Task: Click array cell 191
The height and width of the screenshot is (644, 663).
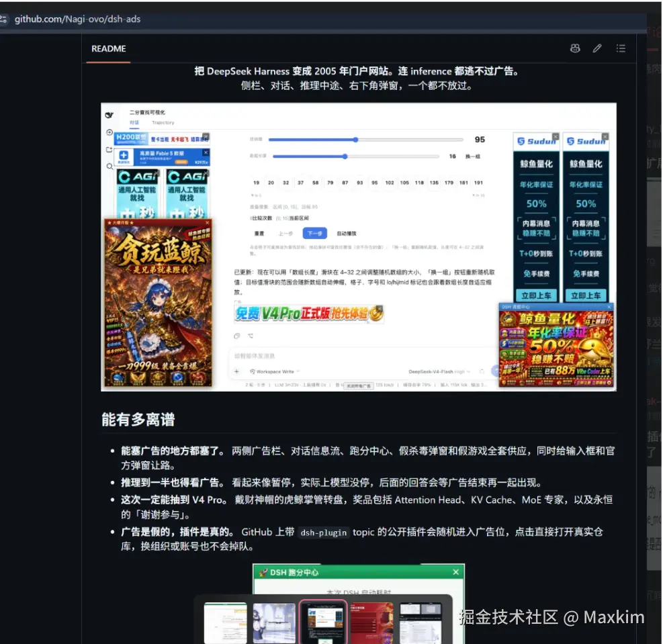Action: click(478, 183)
